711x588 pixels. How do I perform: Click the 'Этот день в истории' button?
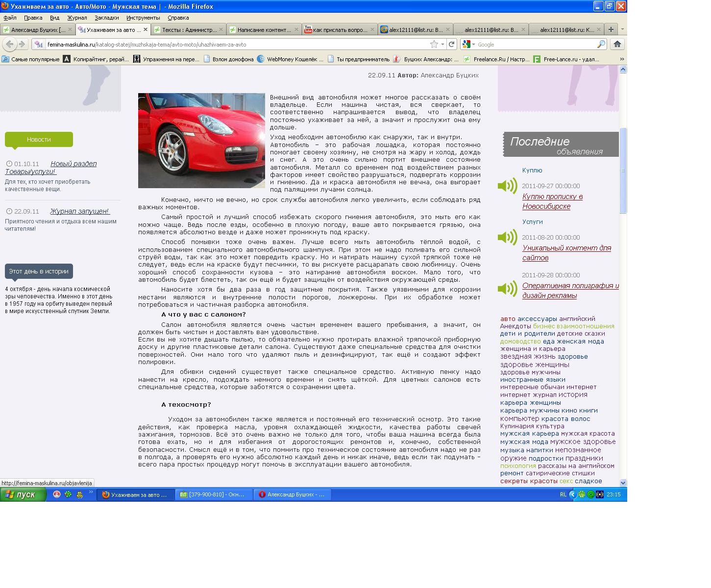(39, 271)
